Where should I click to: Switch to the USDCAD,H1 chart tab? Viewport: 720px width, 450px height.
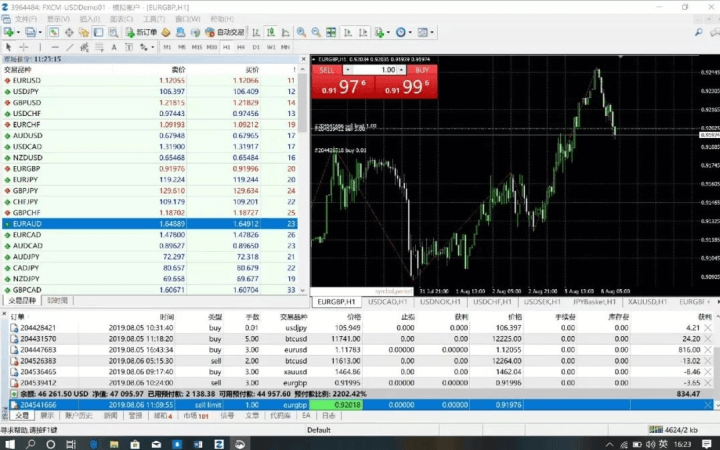tap(388, 302)
